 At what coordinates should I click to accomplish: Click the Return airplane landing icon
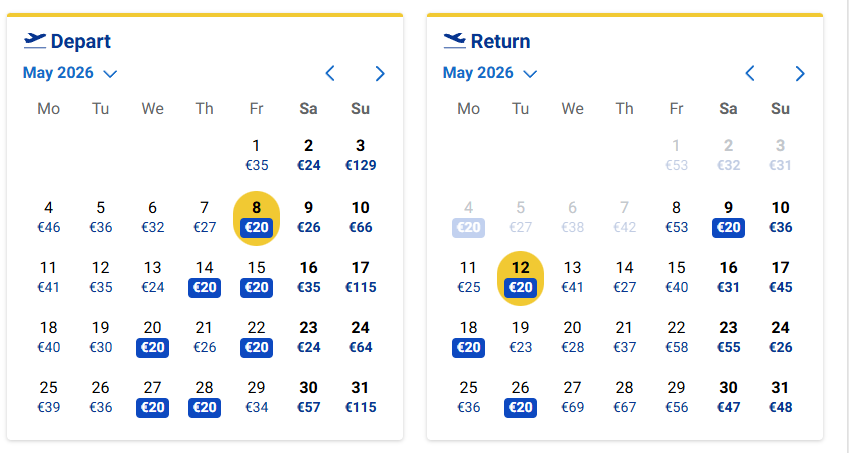(x=455, y=40)
